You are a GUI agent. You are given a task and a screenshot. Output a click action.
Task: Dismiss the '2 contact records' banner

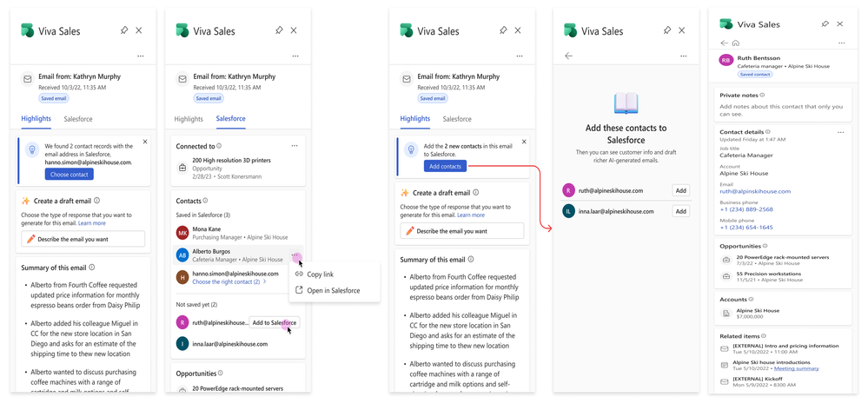point(145,142)
